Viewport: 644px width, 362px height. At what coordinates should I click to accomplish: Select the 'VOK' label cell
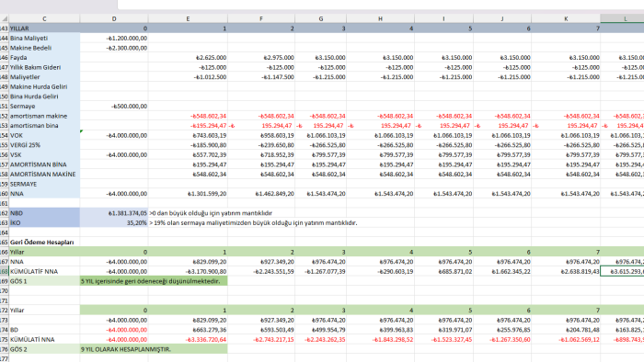pos(44,135)
